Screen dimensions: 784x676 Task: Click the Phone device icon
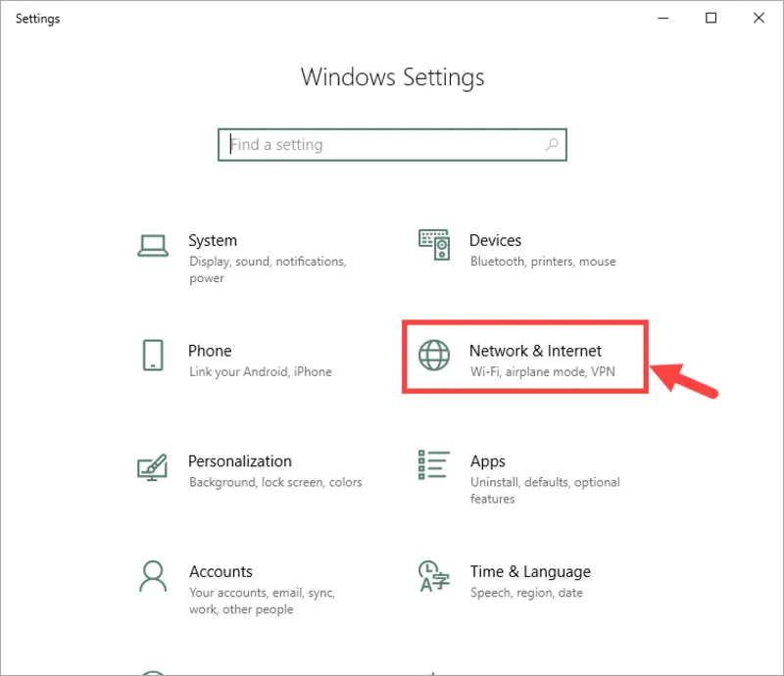coord(152,355)
